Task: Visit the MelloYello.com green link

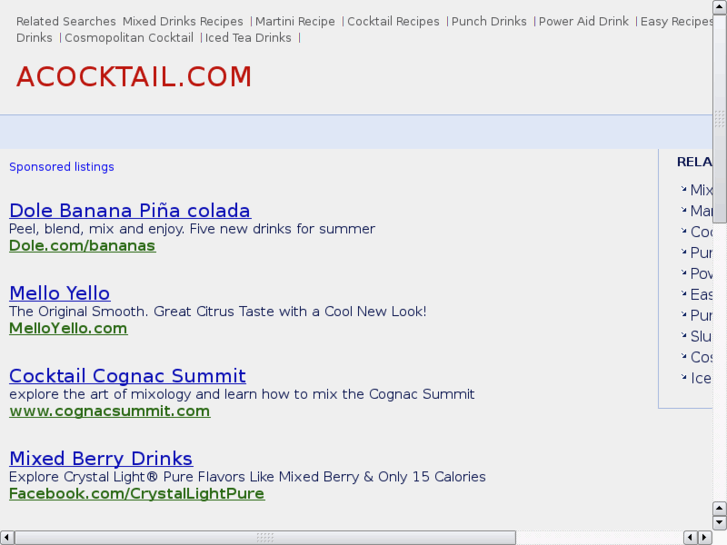Action: click(x=68, y=328)
